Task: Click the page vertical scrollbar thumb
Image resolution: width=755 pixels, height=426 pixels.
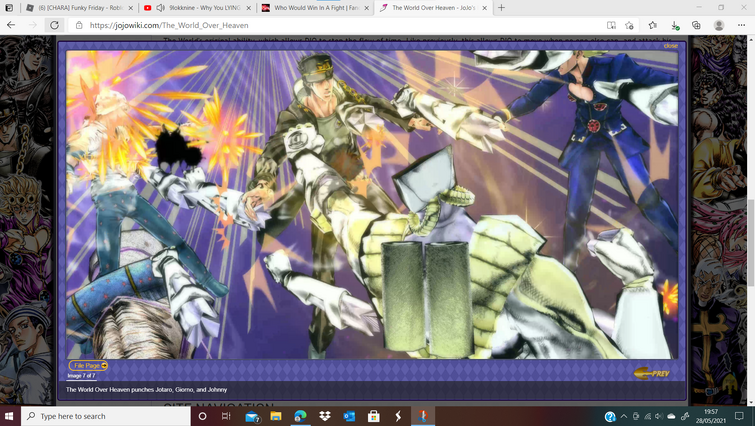Action: coord(750,243)
